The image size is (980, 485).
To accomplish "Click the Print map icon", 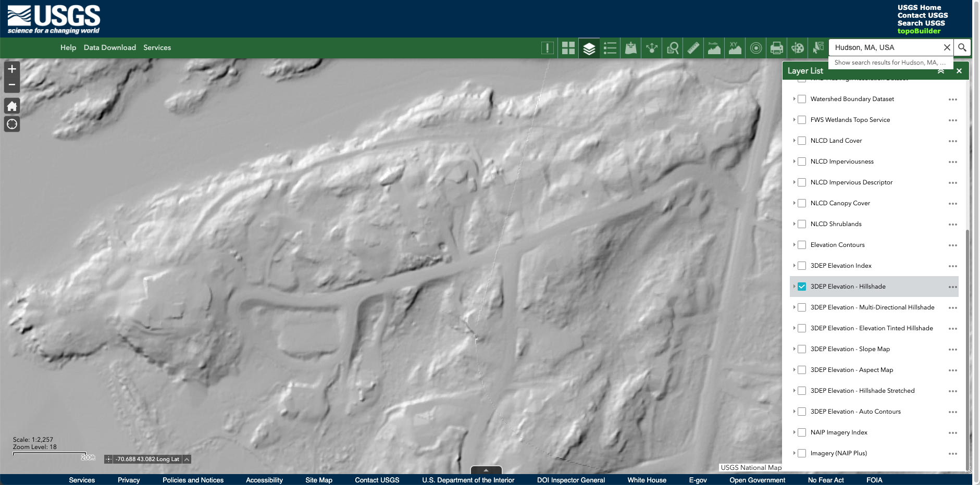I will coord(776,48).
